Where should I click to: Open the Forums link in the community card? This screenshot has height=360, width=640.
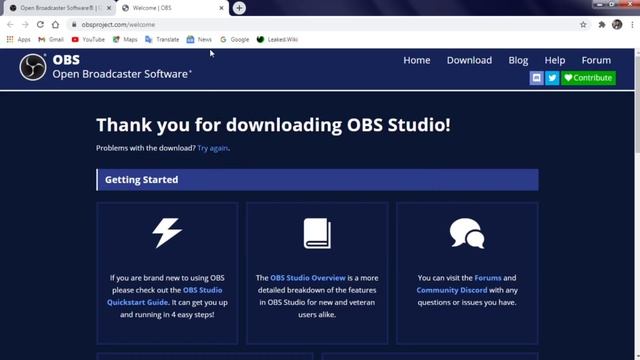488,278
